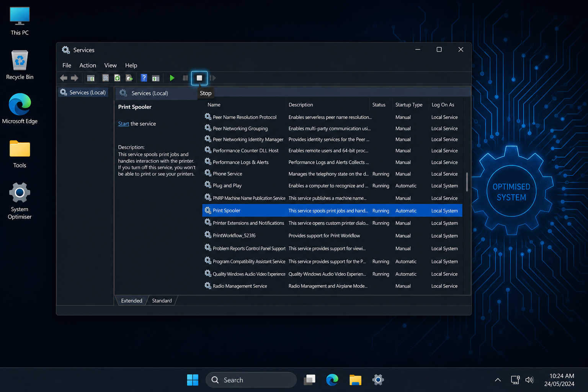Select Peer Networking Identity Manager service name
Viewport: 588px width, 392px height.
pos(248,140)
